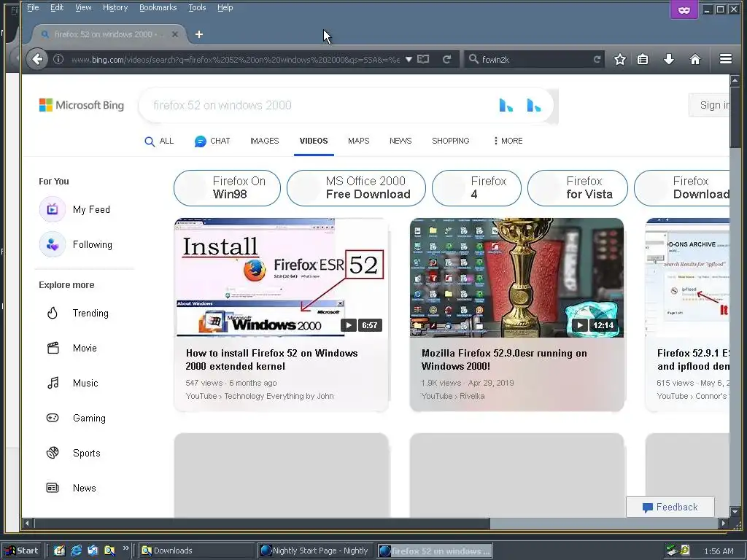This screenshot has width=747, height=560.
Task: Toggle Reader View icon in address bar
Action: 423,59
